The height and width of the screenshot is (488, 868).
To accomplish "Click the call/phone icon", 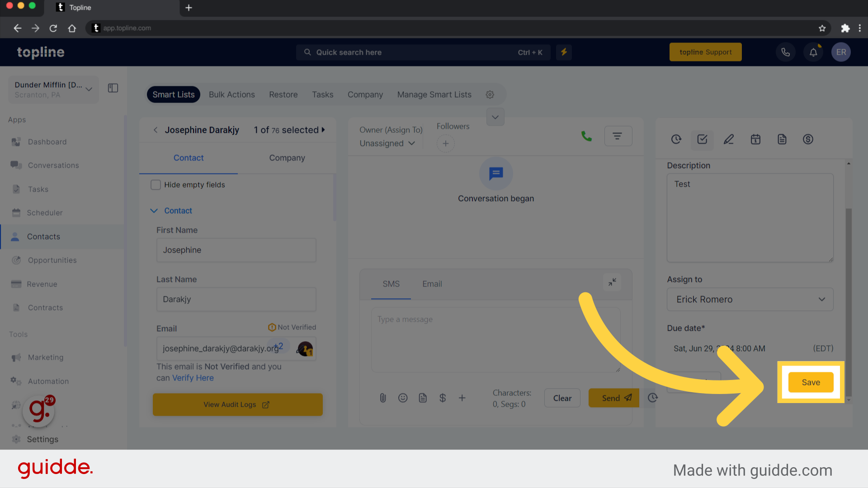I will (x=588, y=136).
